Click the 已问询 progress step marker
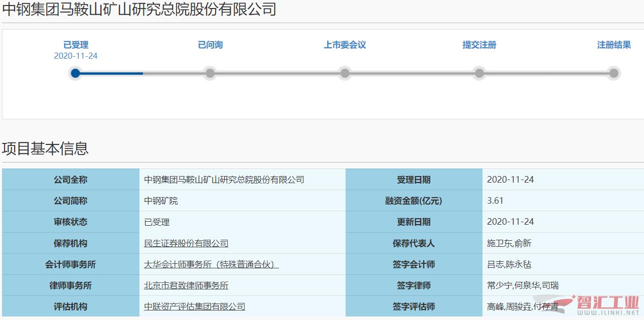The height and width of the screenshot is (320, 644). point(210,73)
